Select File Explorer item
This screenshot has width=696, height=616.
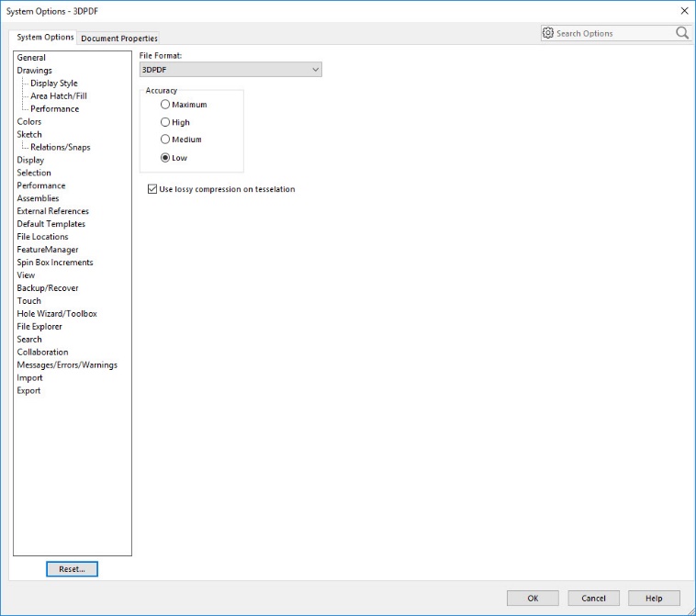coord(39,327)
